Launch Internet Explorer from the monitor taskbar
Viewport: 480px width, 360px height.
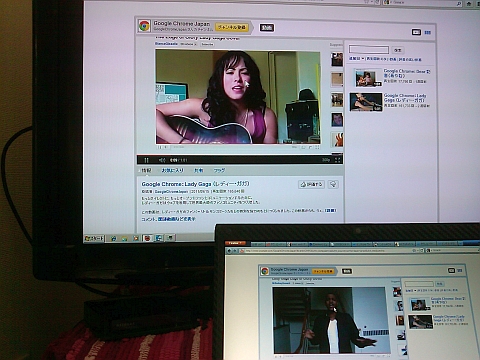pos(113,238)
